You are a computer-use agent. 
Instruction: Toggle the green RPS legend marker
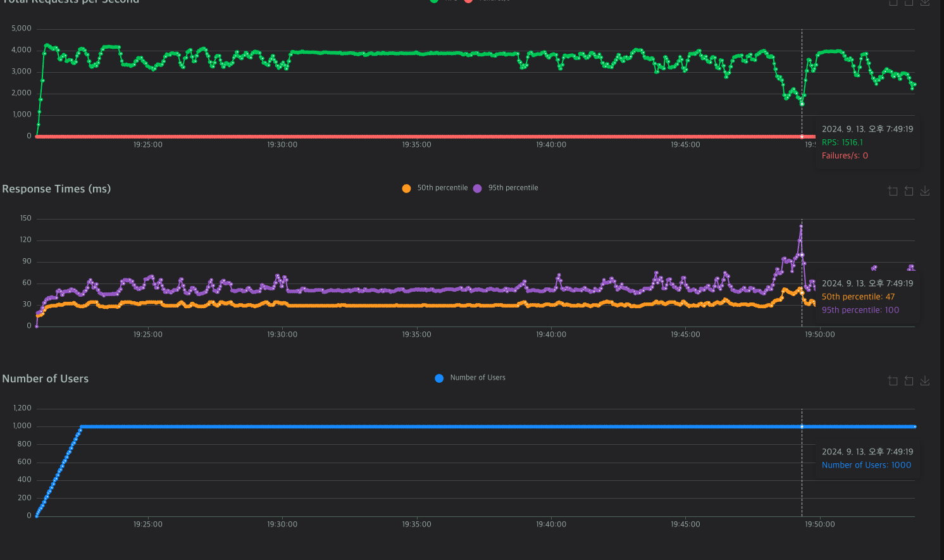tap(434, 1)
